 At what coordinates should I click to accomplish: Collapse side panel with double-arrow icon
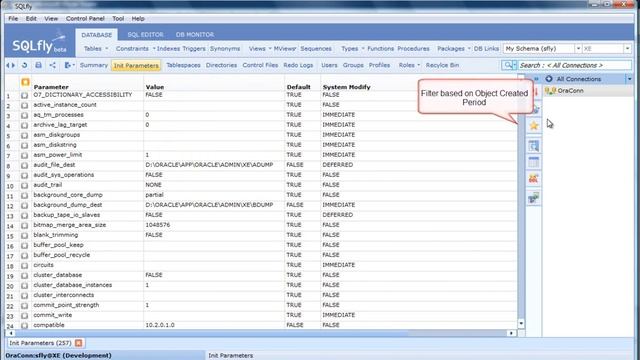click(x=536, y=79)
